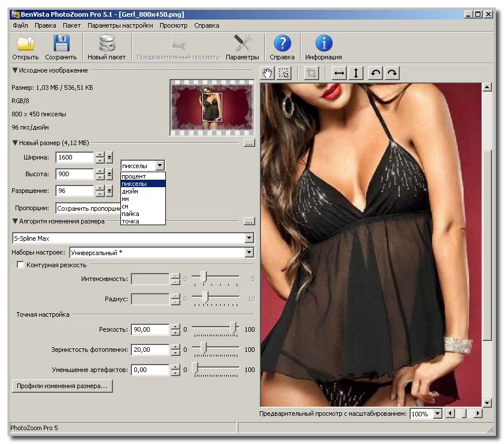504x444 pixels.
Task: Open ellipsis options for Новый размер
Action: coord(249,143)
